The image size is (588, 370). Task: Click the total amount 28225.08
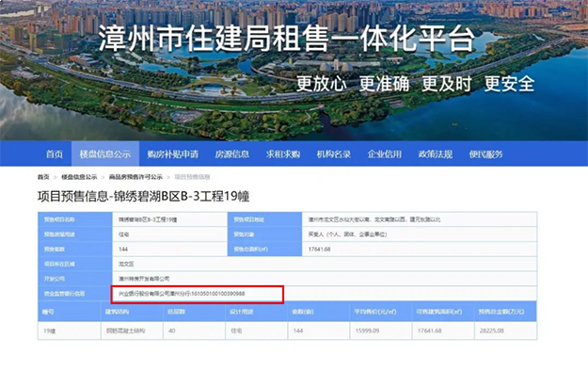[x=492, y=331]
